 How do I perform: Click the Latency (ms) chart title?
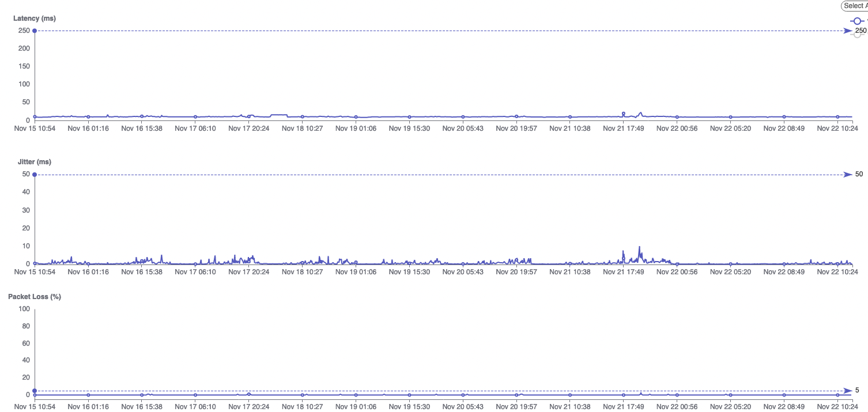click(x=35, y=18)
